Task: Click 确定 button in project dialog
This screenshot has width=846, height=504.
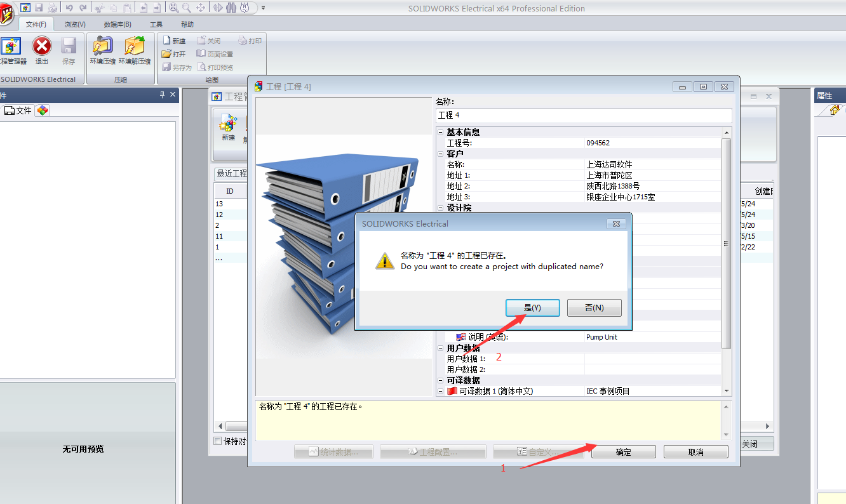Action: (624, 452)
